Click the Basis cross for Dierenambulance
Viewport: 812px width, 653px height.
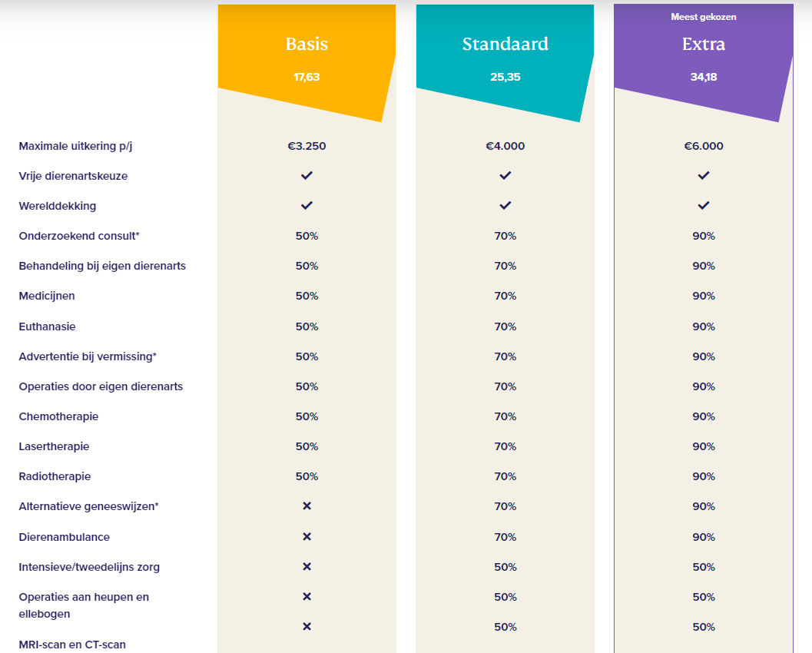click(x=307, y=536)
